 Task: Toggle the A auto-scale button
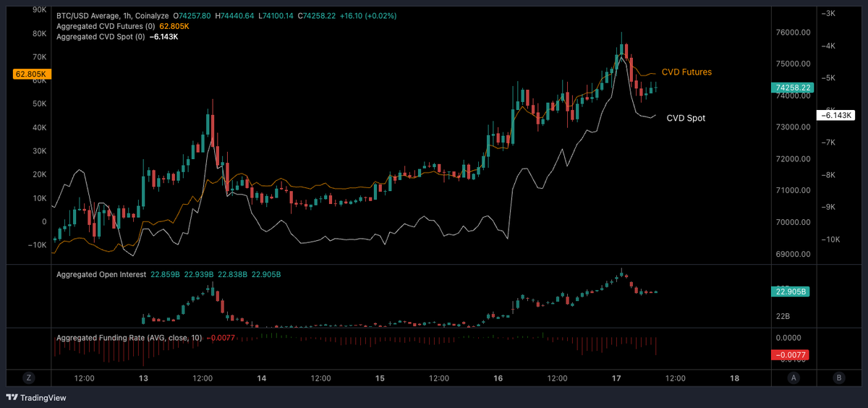click(x=793, y=377)
